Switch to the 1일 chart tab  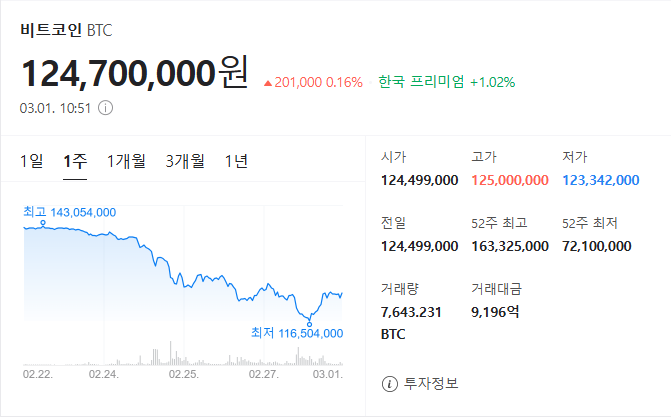[x=32, y=160]
